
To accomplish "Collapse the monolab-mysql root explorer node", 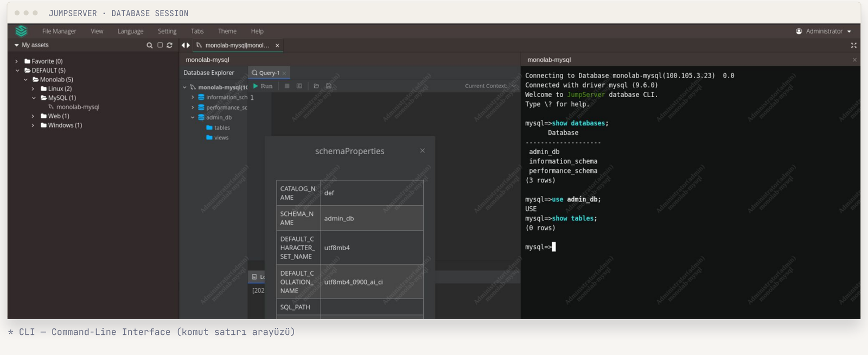I will pos(184,87).
